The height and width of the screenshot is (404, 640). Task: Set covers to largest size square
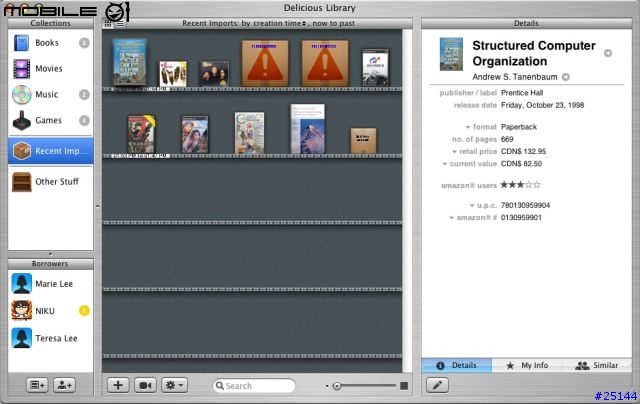pos(404,386)
